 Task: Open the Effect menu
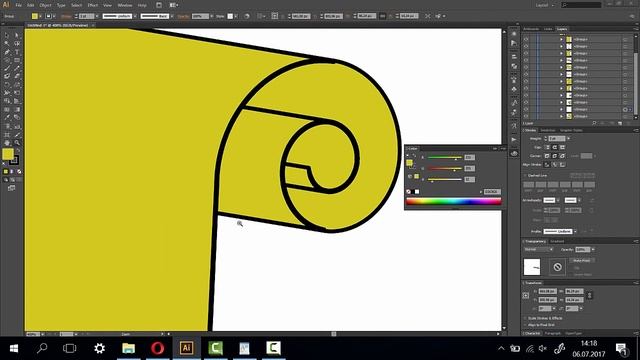pyautogui.click(x=93, y=5)
